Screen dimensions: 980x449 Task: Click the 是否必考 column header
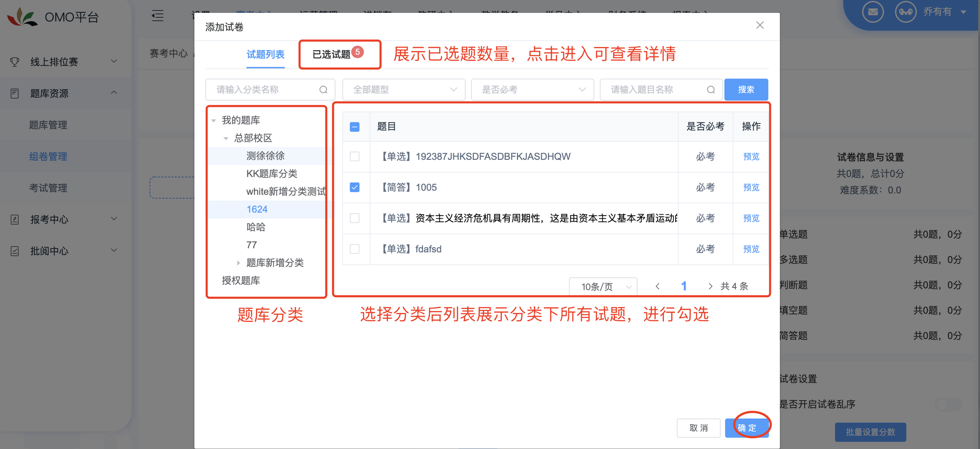(x=705, y=126)
